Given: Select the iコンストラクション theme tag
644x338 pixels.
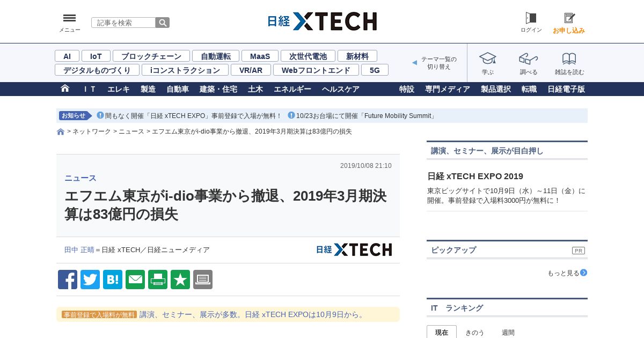Looking at the screenshot, I should (x=185, y=70).
